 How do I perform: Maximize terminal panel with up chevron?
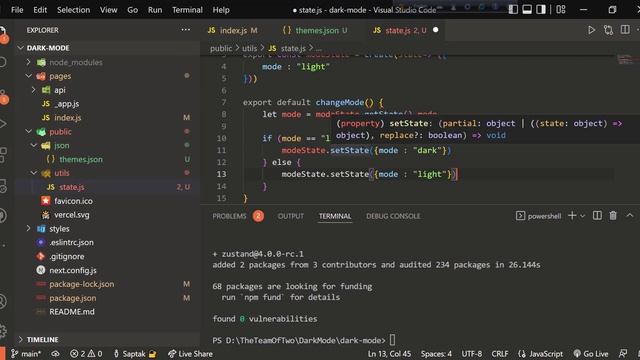point(629,216)
